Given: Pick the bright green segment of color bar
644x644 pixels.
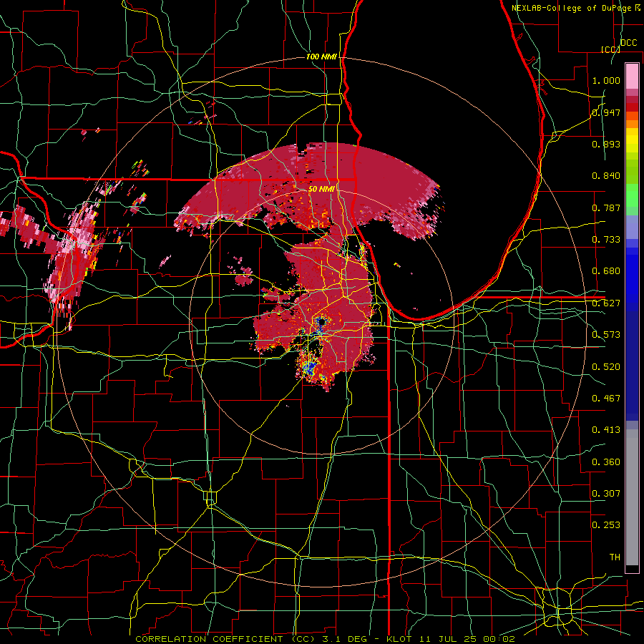Looking at the screenshot, I should click(x=632, y=195).
